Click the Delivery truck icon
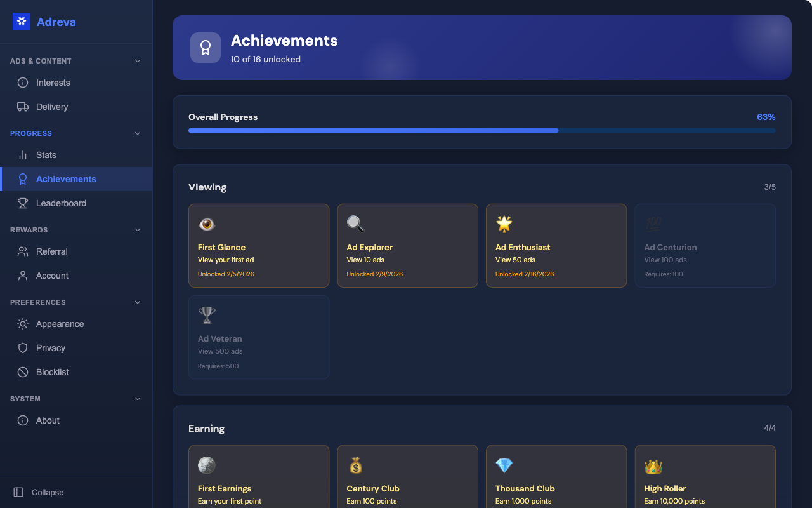This screenshot has height=508, width=812. (x=23, y=107)
